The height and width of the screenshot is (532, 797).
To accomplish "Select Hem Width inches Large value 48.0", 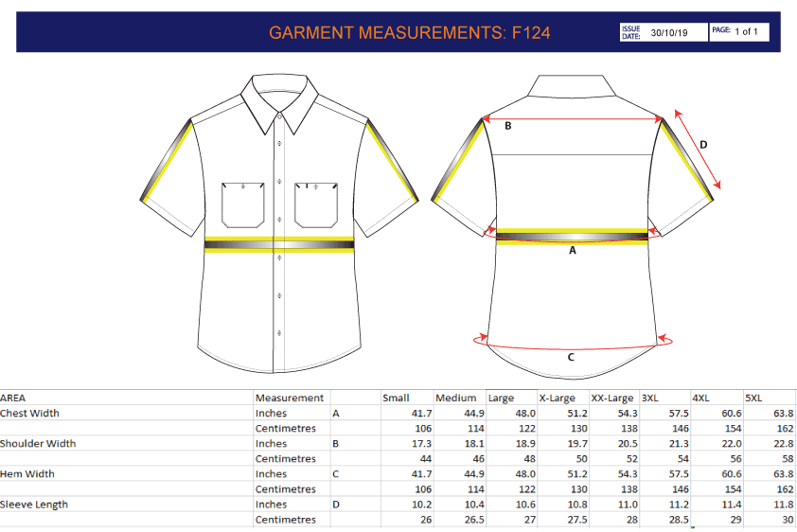I will point(525,474).
